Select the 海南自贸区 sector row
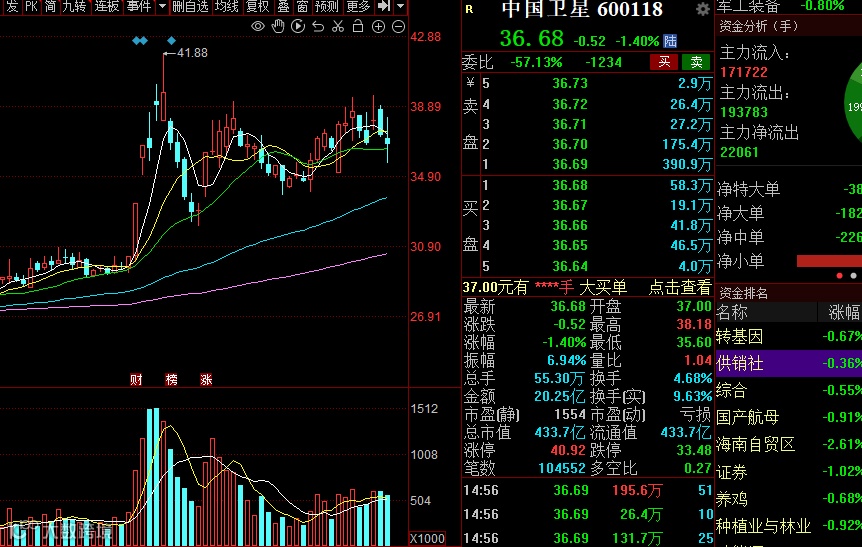Screen dimensions: 862x547 click(788, 444)
